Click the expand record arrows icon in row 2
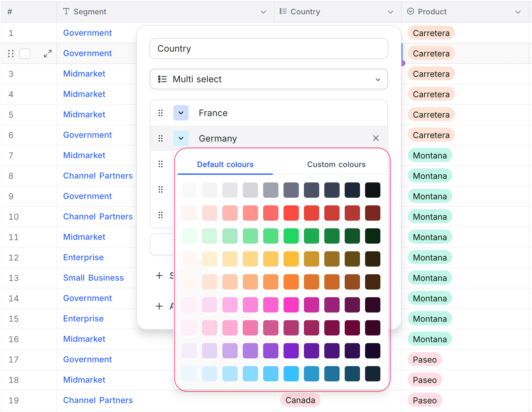532x412 pixels. click(x=48, y=54)
